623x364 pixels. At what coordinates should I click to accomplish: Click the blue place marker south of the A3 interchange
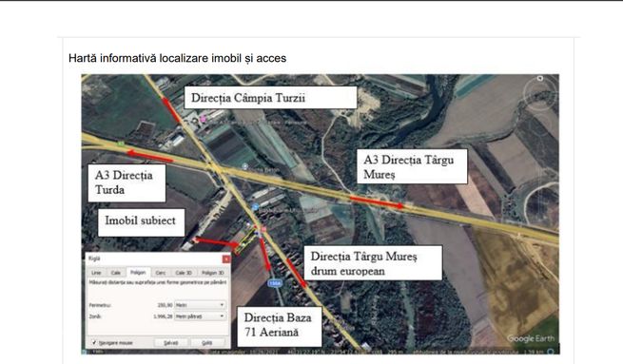(x=255, y=206)
